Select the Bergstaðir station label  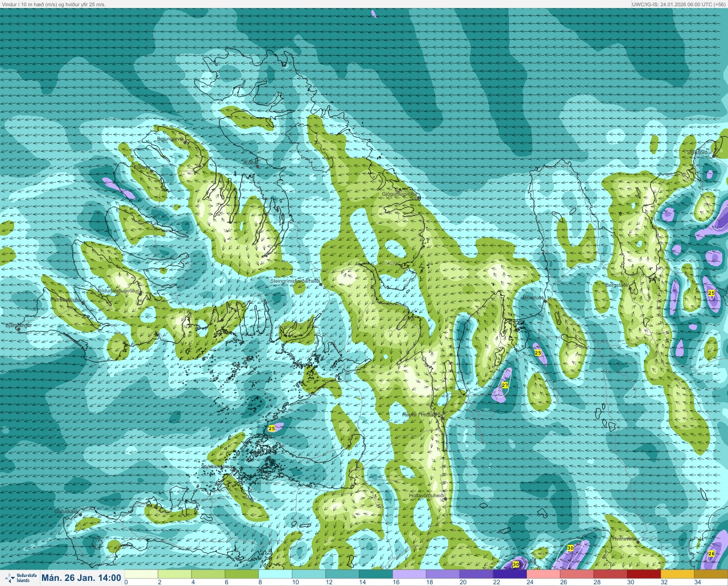[617, 284]
